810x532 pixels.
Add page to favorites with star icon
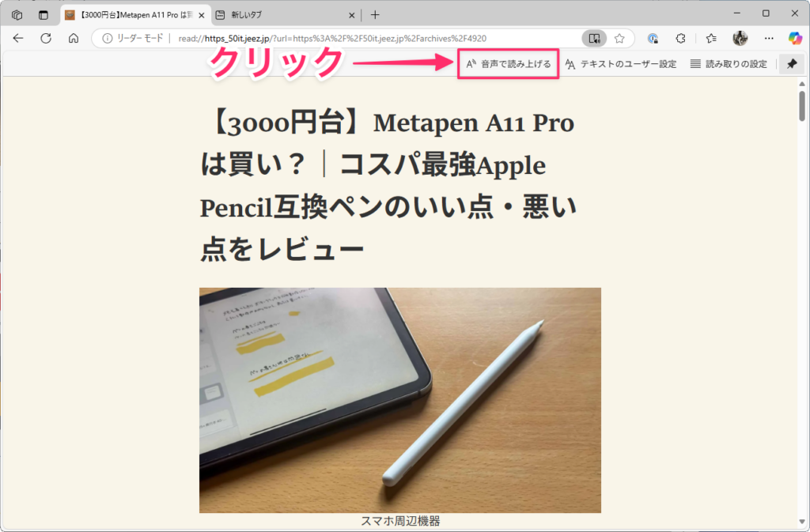(619, 38)
